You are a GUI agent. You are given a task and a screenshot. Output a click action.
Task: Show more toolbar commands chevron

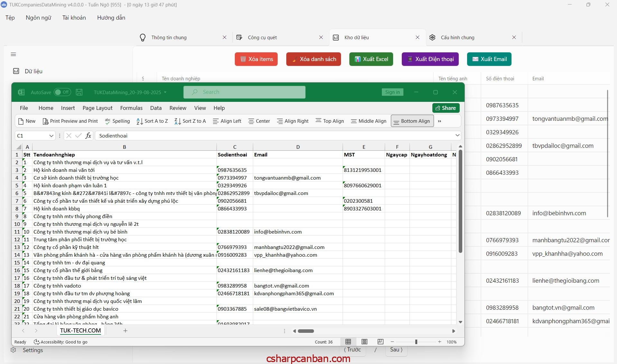(x=439, y=121)
